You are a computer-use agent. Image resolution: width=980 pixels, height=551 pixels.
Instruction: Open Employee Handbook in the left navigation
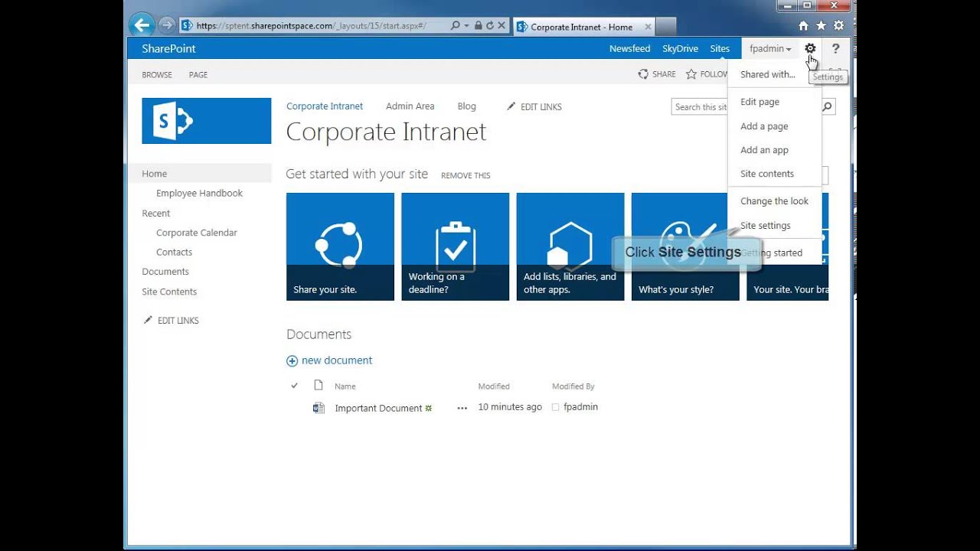199,193
